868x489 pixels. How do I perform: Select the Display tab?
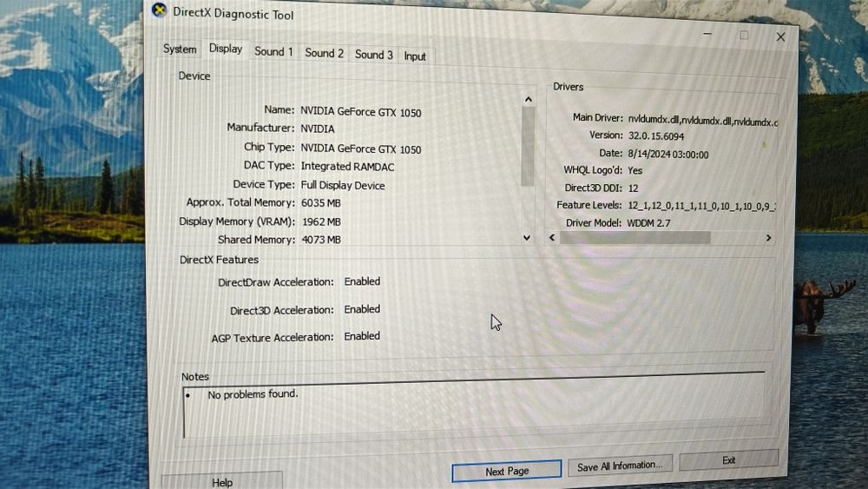tap(226, 49)
